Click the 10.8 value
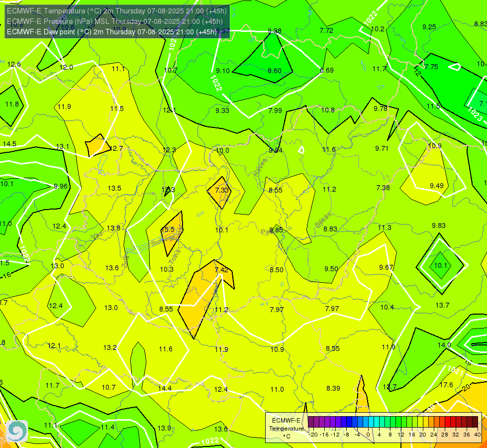 [328, 110]
